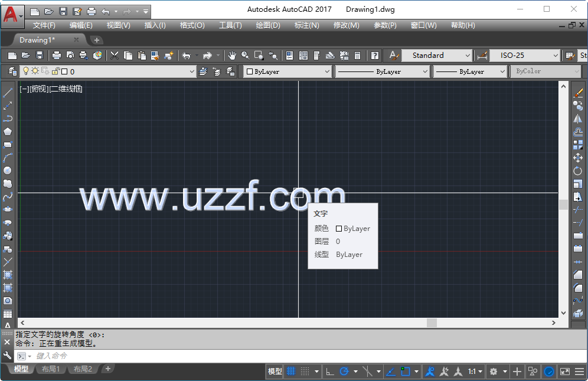588x381 pixels.
Task: Expand the layer 0 dropdown list
Action: point(192,71)
